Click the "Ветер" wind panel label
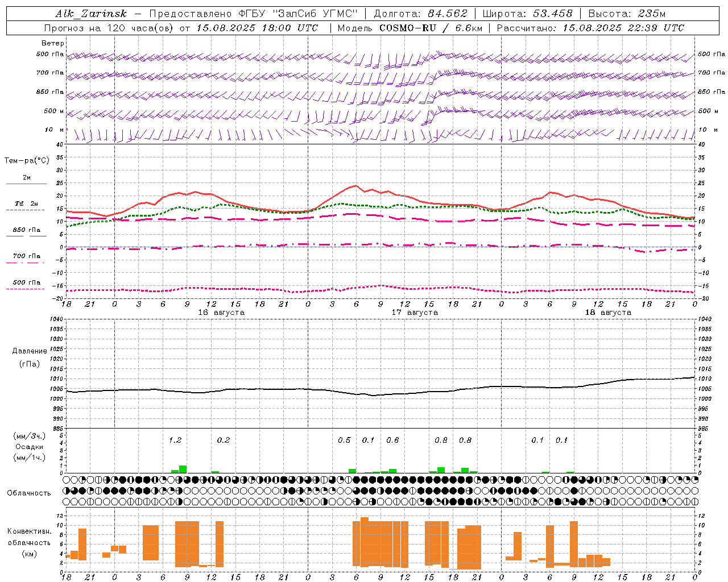728x582 pixels. click(53, 43)
